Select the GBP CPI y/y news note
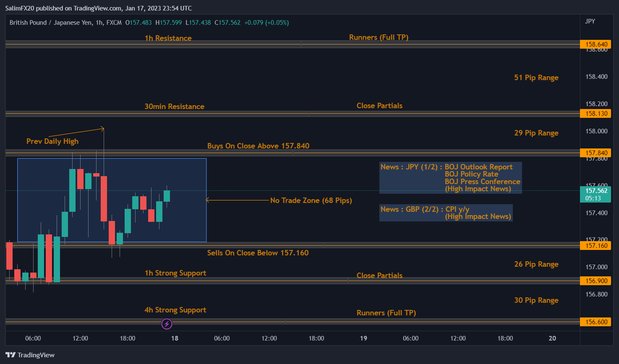The height and width of the screenshot is (364, 619). (446, 213)
